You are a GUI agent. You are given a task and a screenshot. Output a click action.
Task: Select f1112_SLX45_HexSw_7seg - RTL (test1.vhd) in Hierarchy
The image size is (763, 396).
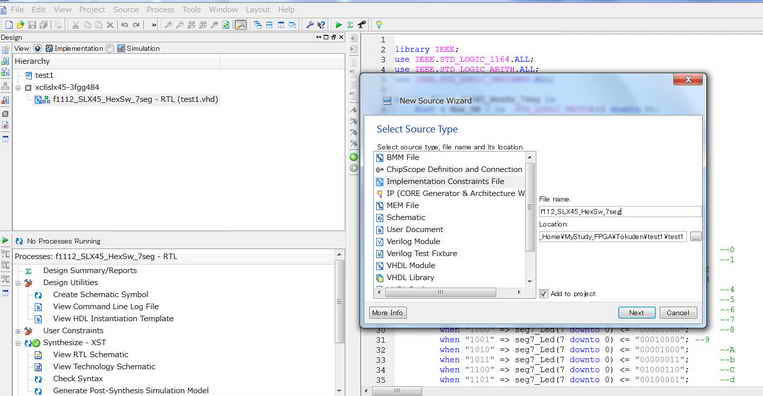coord(135,100)
